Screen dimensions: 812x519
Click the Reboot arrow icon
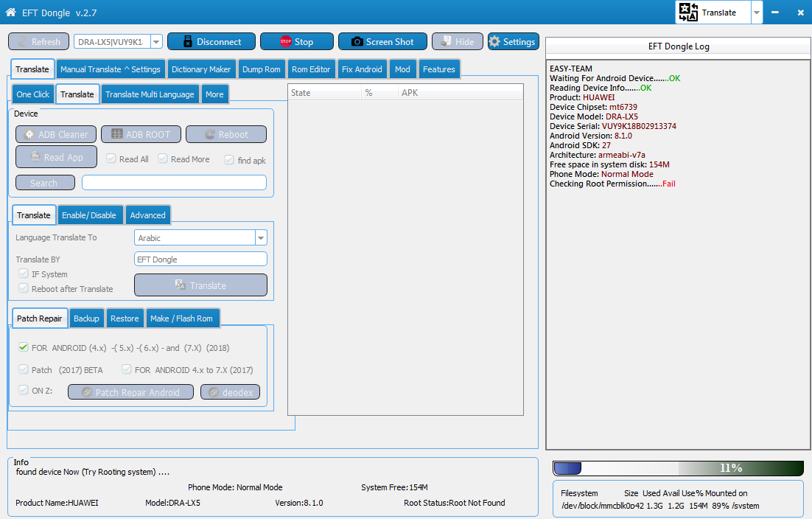[x=210, y=134]
